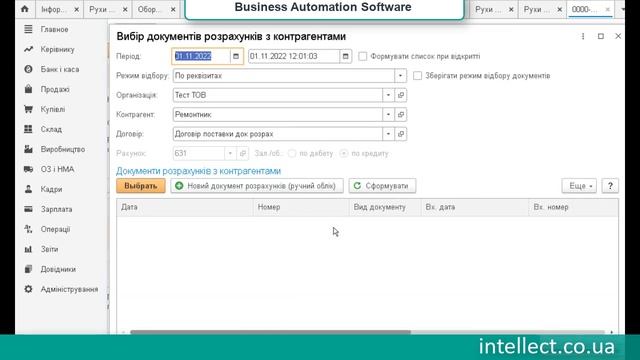The height and width of the screenshot is (360, 640).
Task: Switch to the Обор... tab
Action: point(149,9)
